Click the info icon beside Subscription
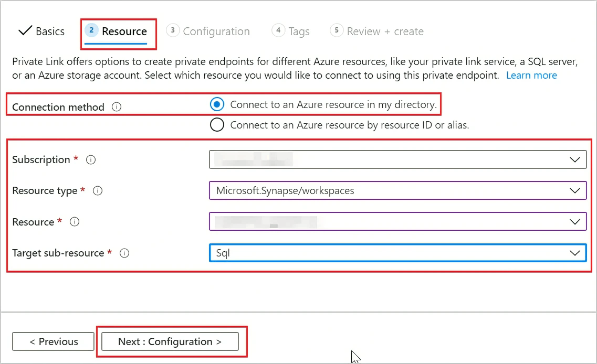Viewport: 597px width, 364px height. (91, 160)
